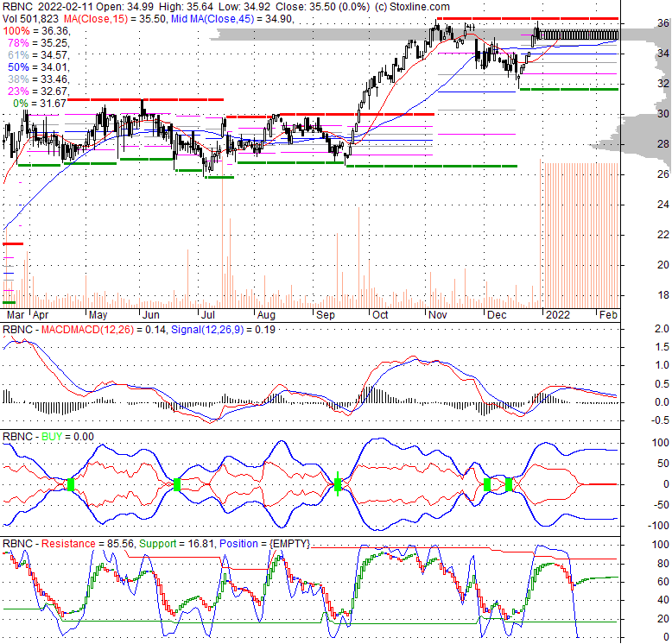Click the RBNC - BUY = 0.00 label
Viewport: 672px width, 644px height.
tap(48, 437)
